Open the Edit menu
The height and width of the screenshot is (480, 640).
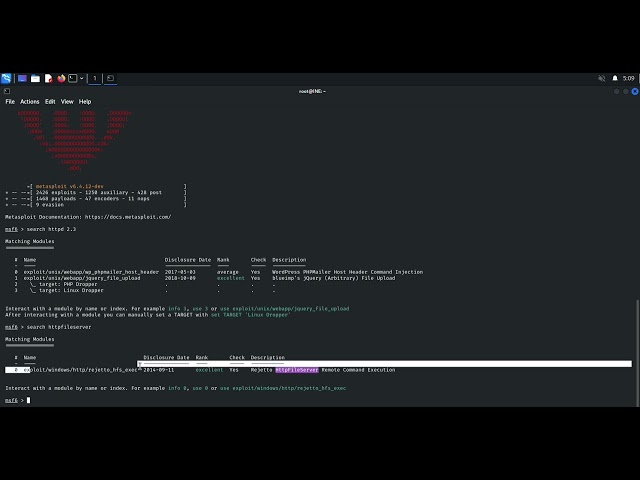[50, 102]
